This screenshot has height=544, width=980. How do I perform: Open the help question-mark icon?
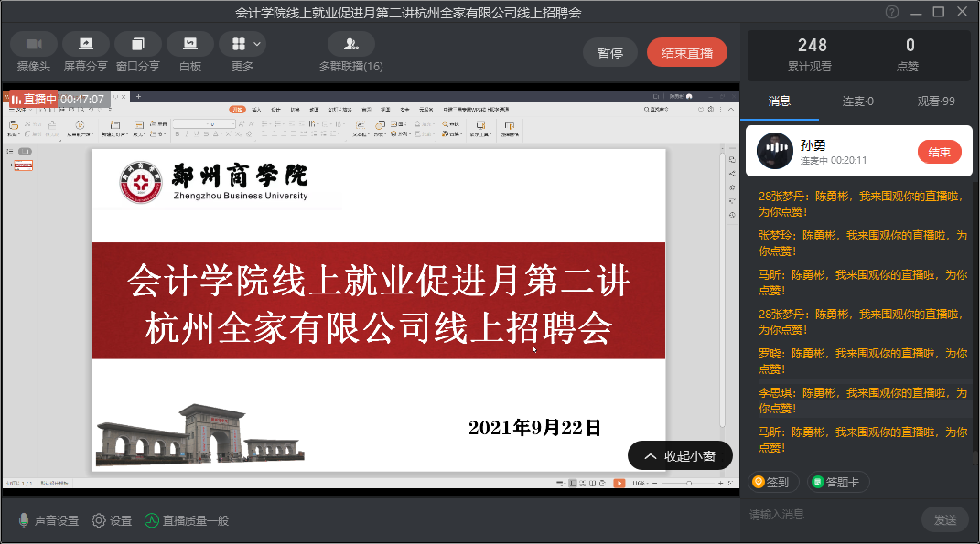[x=892, y=13]
